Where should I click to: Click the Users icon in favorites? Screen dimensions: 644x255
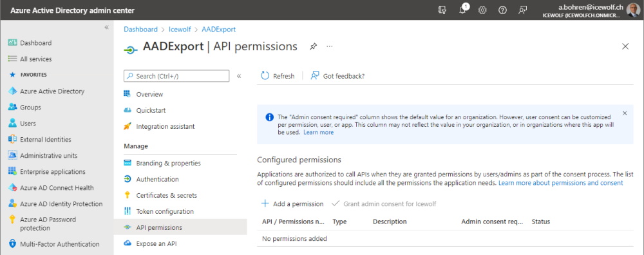[x=12, y=123]
